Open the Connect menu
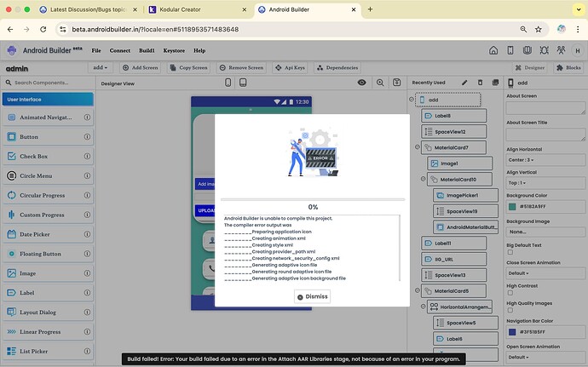Screen dimensions: 588x367 (x=120, y=50)
